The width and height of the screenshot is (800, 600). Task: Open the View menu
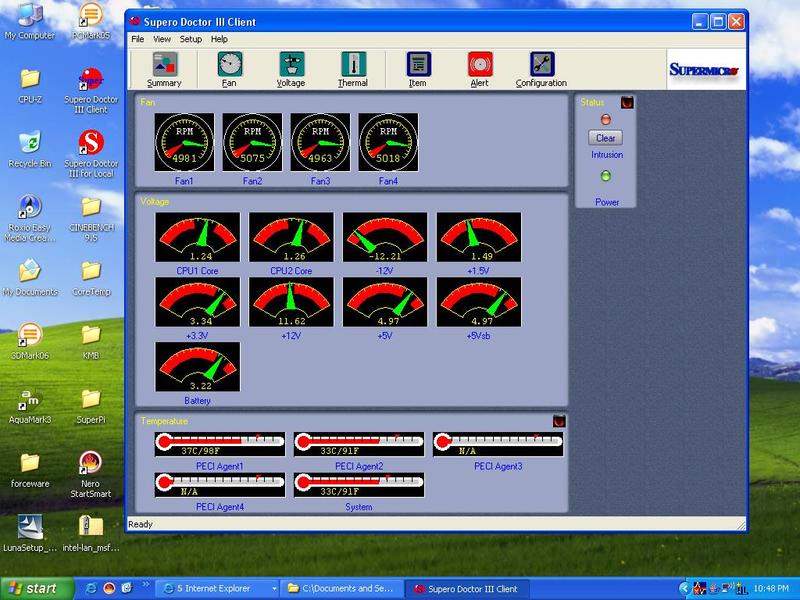162,39
